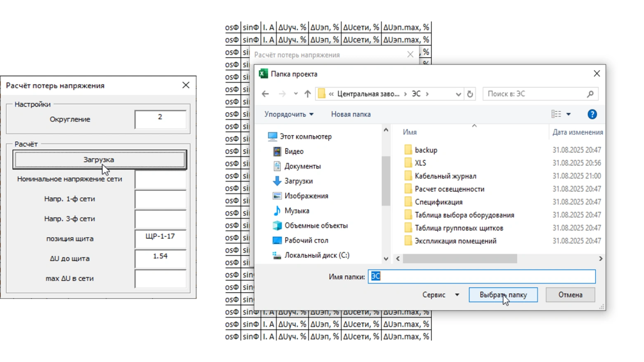Click the ЭС breadcrumb chevron in address bar
Screen dimensions: 644x362
[427, 94]
